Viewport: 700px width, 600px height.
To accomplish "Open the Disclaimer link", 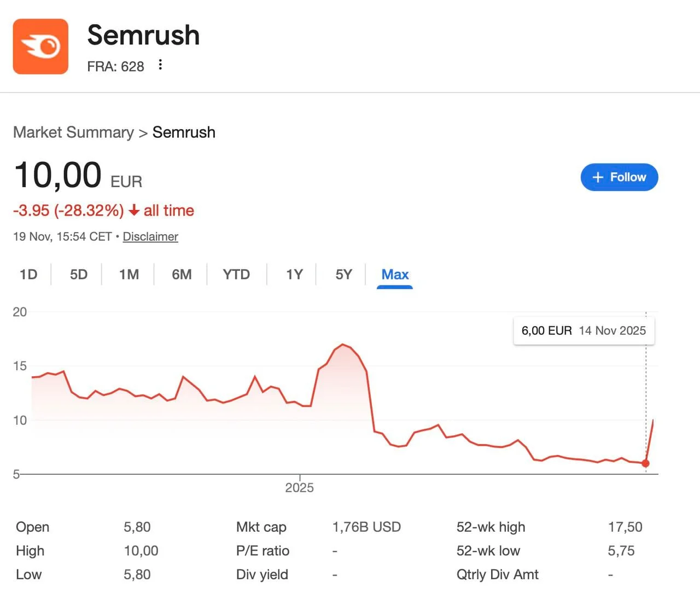I will [150, 237].
